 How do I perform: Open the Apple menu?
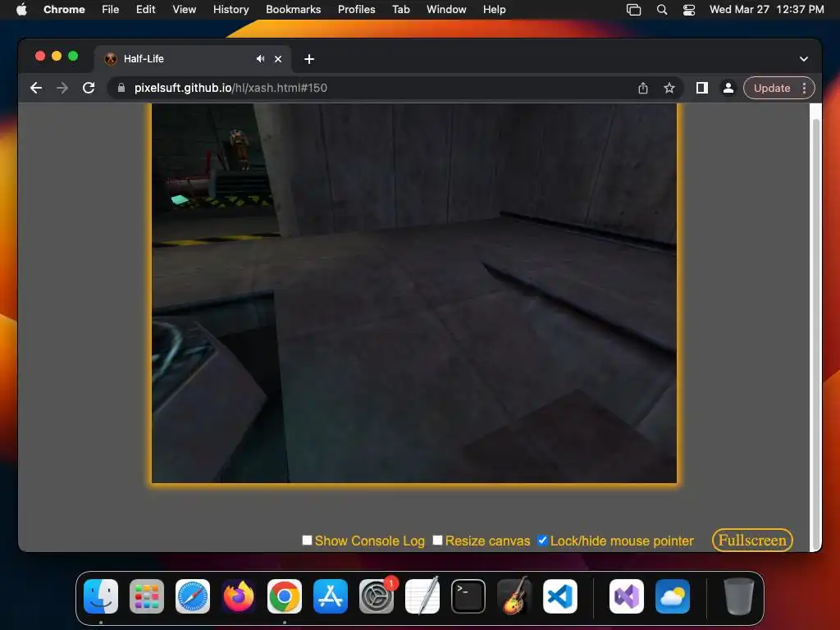click(x=21, y=9)
